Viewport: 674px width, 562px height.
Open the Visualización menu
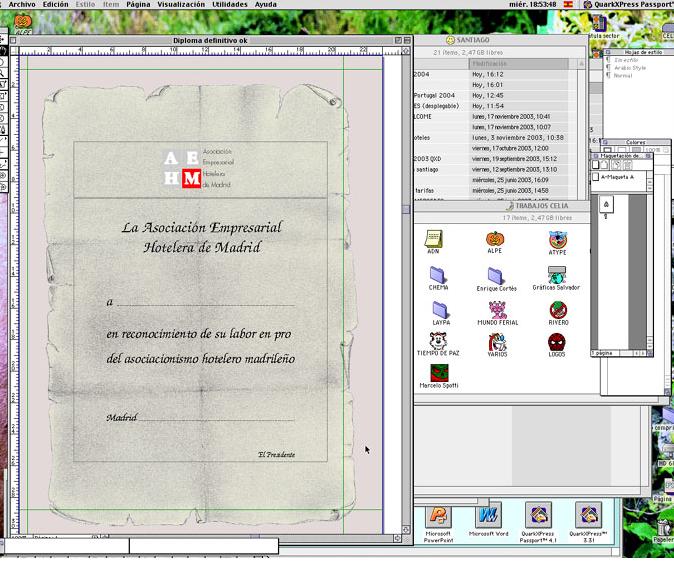[x=181, y=4]
